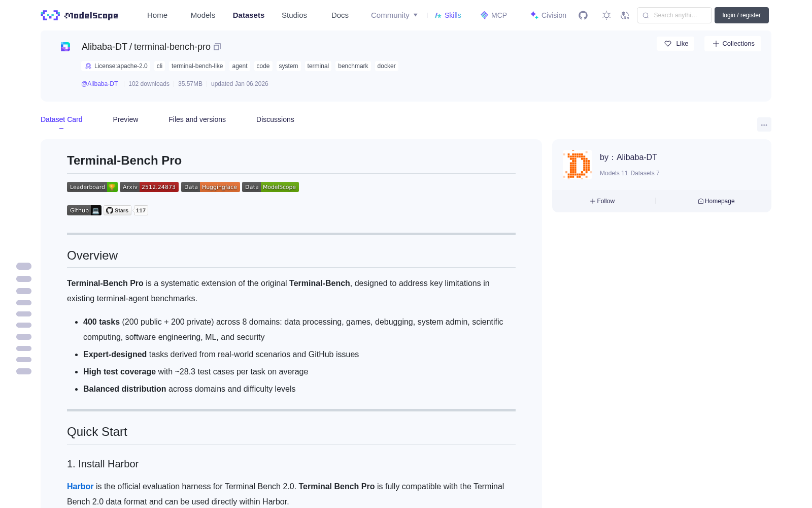Click the 35.57MB size text
Image resolution: width=812 pixels, height=508 pixels.
coord(190,84)
